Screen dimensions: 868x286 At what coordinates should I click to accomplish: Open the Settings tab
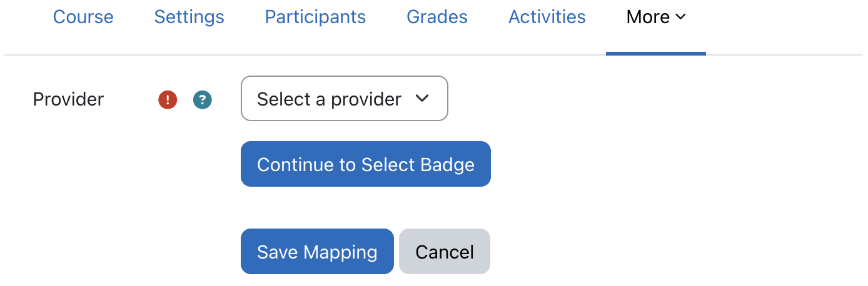[189, 17]
